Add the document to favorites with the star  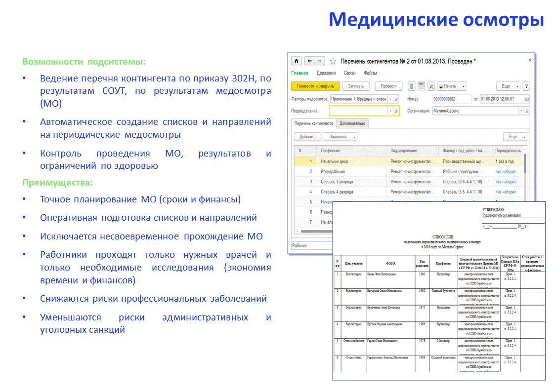point(333,62)
